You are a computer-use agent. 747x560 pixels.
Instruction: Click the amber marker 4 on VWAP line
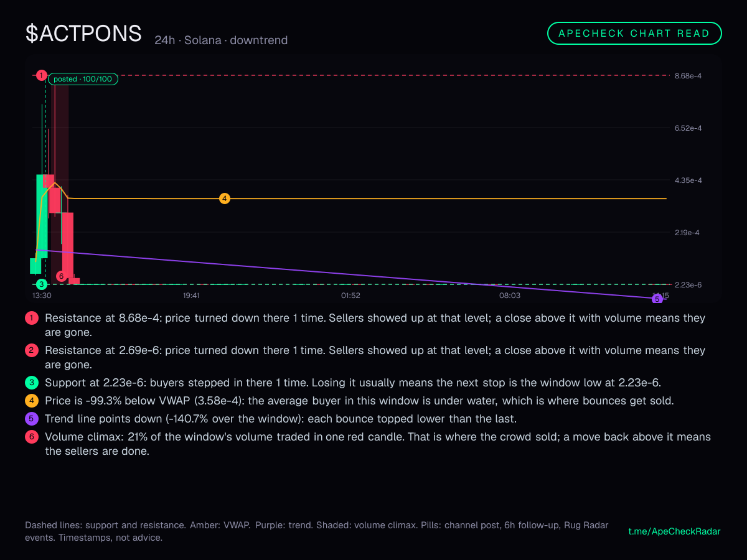pos(224,198)
